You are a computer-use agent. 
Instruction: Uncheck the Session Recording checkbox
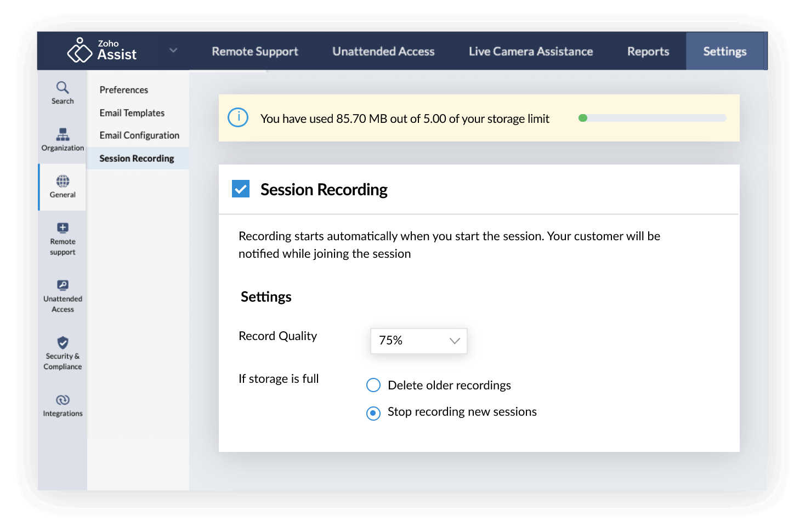coord(241,189)
